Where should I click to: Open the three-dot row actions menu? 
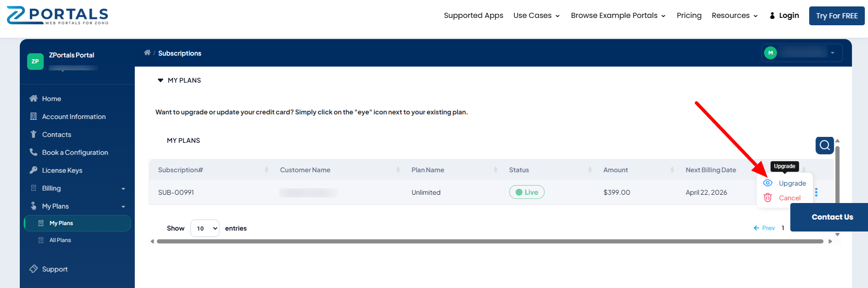(x=816, y=192)
